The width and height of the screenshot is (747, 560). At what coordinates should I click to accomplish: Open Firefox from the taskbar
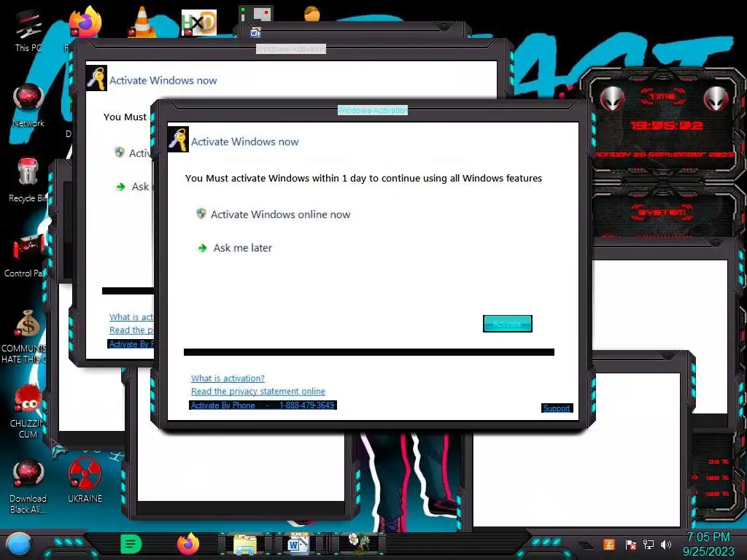click(x=188, y=544)
